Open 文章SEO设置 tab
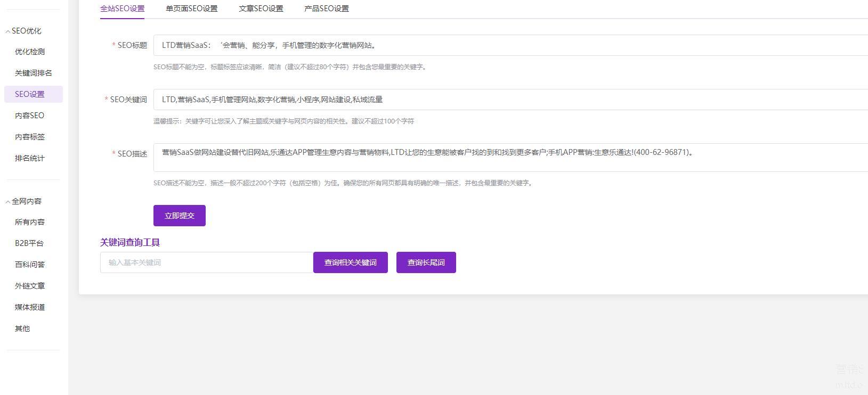The image size is (868, 395). 261,9
